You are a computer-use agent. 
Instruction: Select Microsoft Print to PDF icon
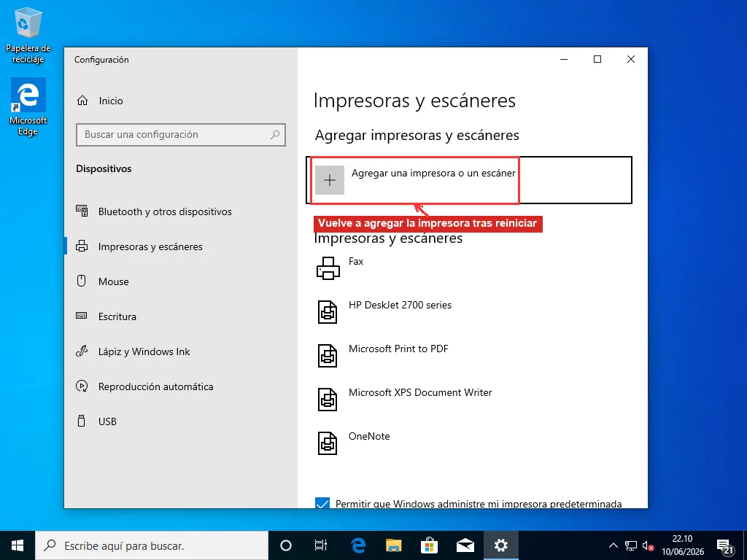click(328, 356)
